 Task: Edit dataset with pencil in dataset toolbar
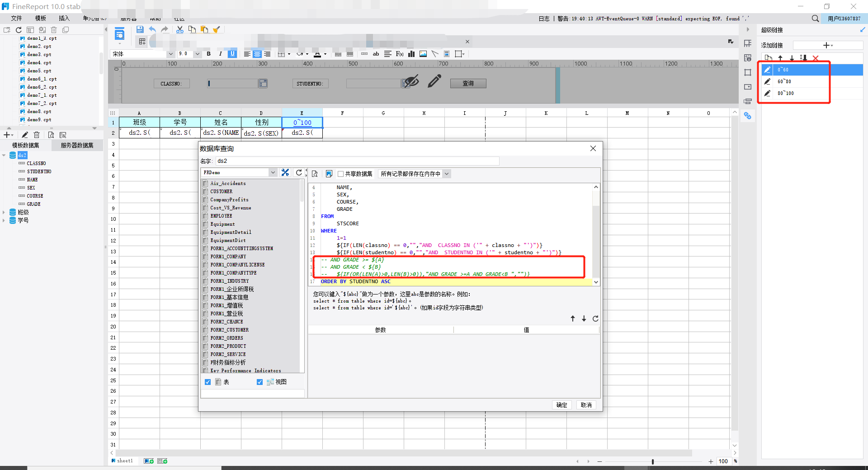pos(25,135)
